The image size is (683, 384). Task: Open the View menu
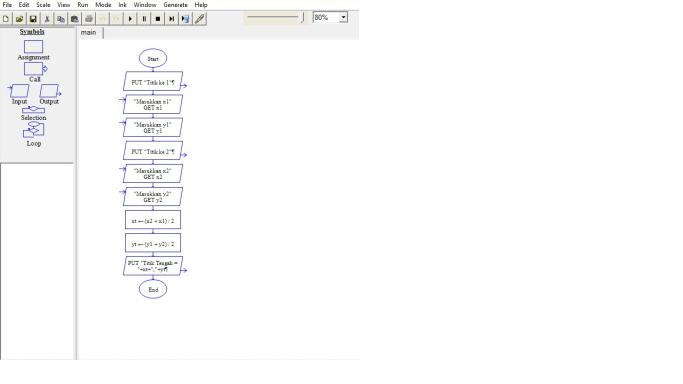pyautogui.click(x=64, y=5)
